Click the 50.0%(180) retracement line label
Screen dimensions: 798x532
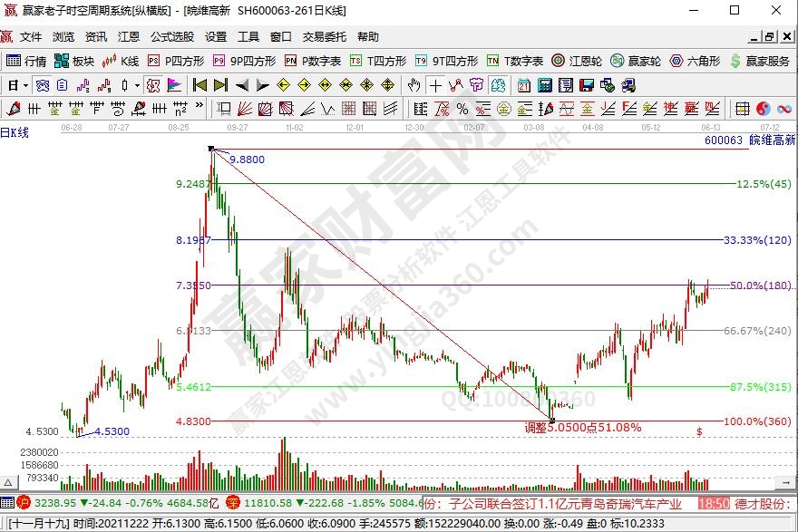[760, 285]
